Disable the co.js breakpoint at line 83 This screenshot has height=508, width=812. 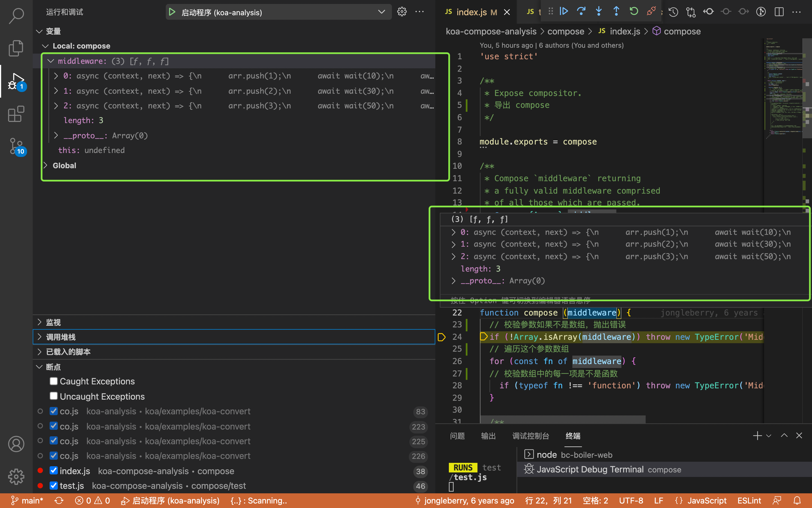(54, 411)
